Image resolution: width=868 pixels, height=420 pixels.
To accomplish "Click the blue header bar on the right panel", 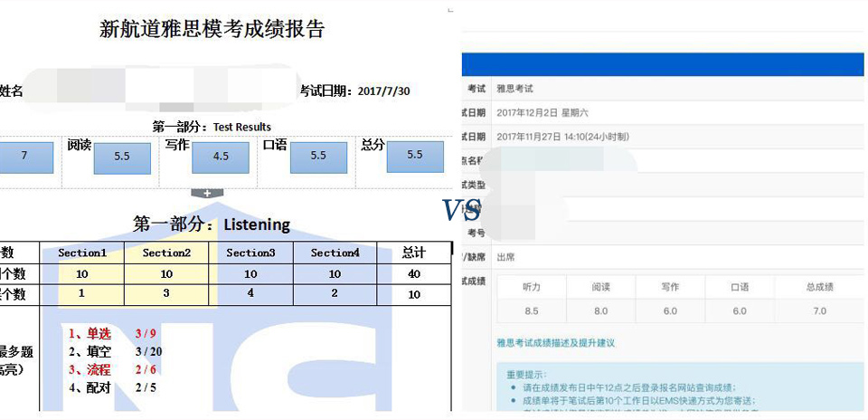I will tap(664, 63).
